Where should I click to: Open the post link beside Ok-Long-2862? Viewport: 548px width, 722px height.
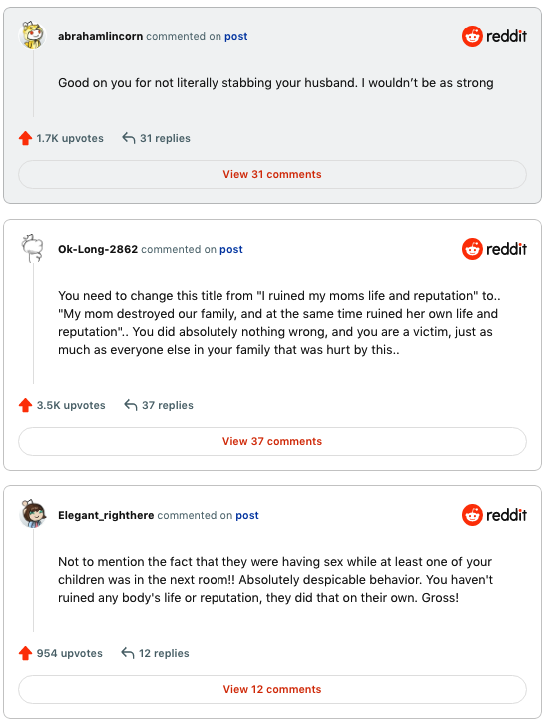point(231,249)
